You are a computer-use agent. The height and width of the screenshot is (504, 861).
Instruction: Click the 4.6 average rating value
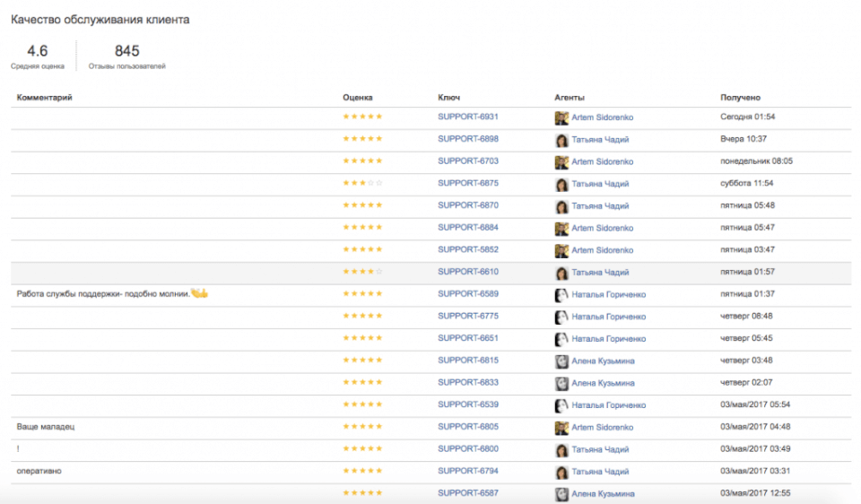pos(38,51)
